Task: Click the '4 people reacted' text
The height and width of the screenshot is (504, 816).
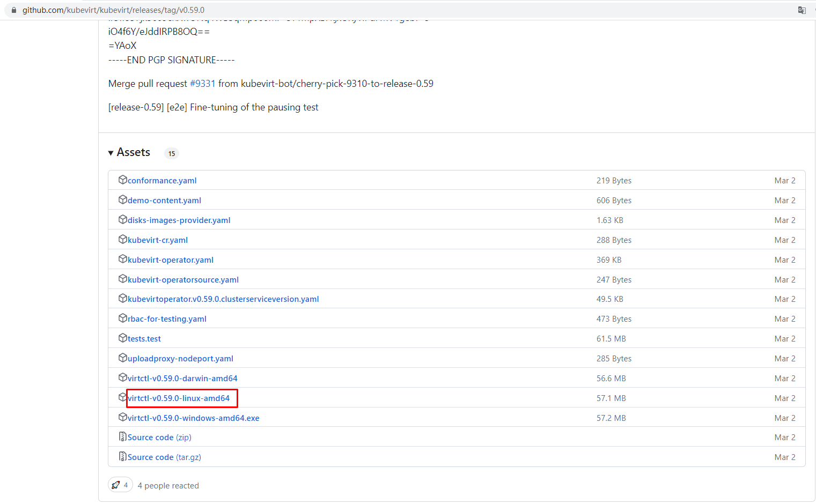Action: pyautogui.click(x=168, y=486)
